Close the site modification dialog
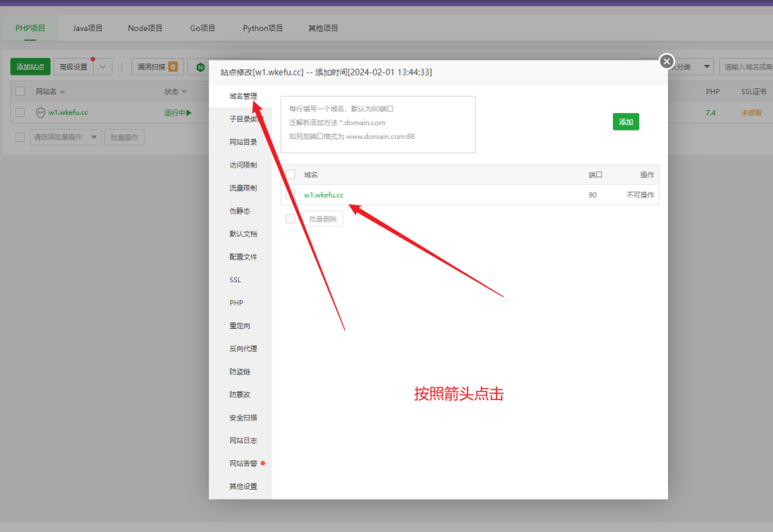Screen dimensions: 773x532 666,61
